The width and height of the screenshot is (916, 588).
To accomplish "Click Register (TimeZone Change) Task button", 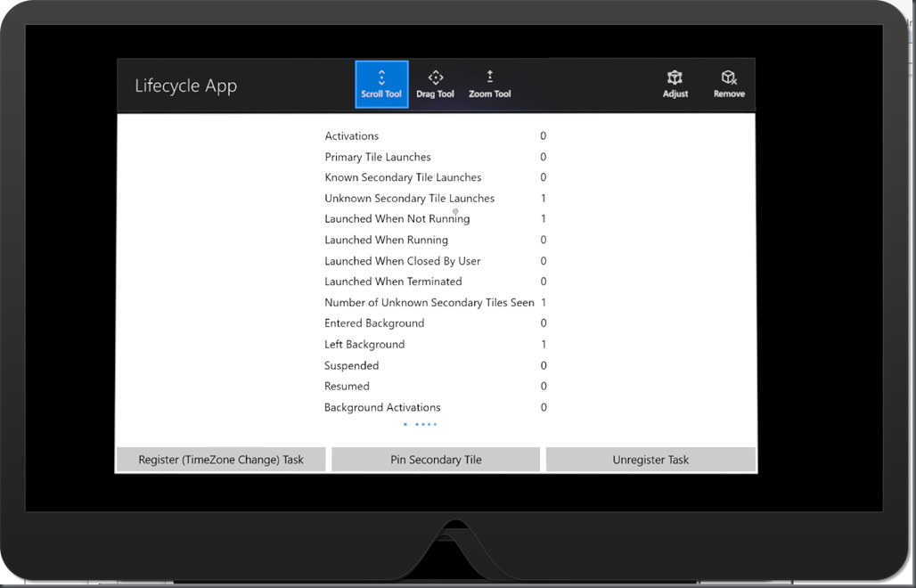I will click(x=221, y=460).
